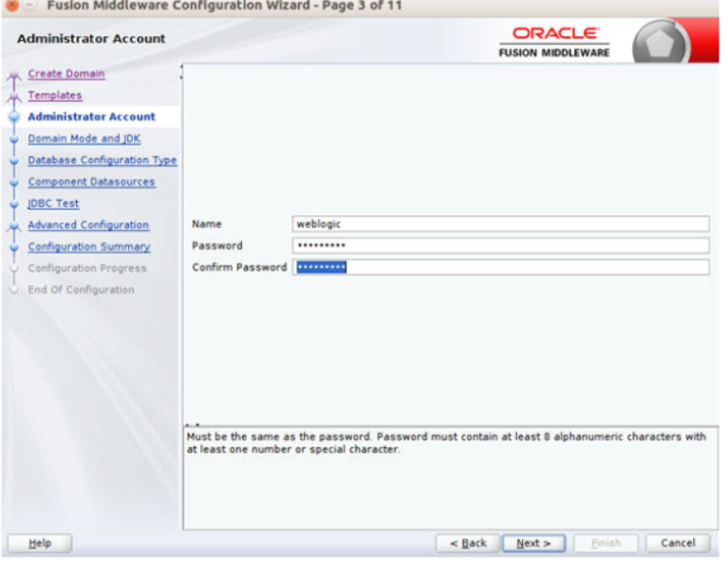Click the Administrator Account step bullet icon
Viewport: 728px width, 565px height.
pyautogui.click(x=14, y=117)
